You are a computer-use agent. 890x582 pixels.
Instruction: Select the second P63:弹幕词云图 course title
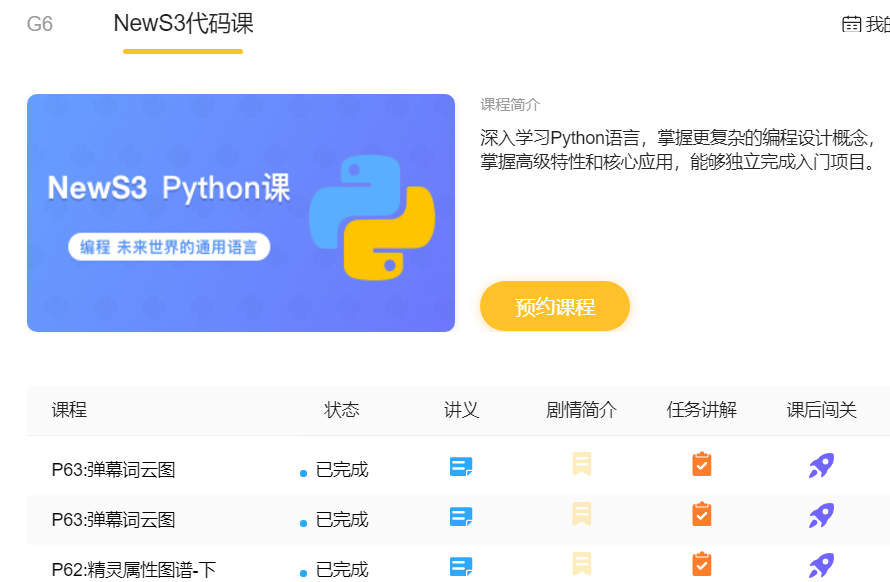click(114, 520)
